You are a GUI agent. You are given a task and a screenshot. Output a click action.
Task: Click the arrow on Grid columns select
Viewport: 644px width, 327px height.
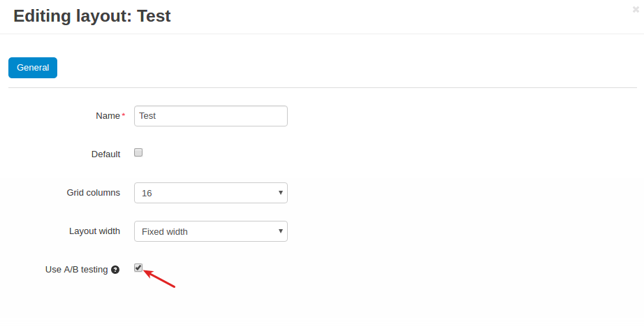[281, 193]
